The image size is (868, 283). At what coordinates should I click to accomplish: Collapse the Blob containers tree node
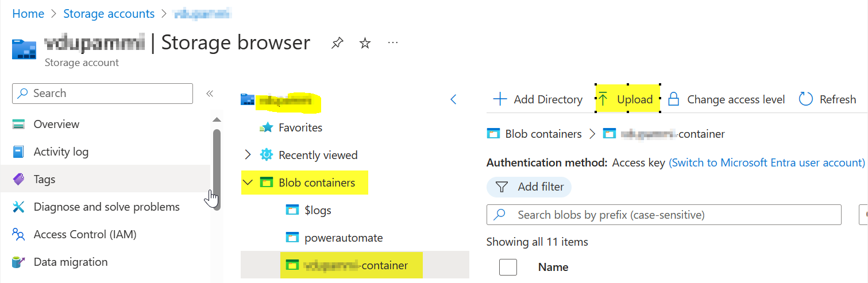tap(248, 183)
